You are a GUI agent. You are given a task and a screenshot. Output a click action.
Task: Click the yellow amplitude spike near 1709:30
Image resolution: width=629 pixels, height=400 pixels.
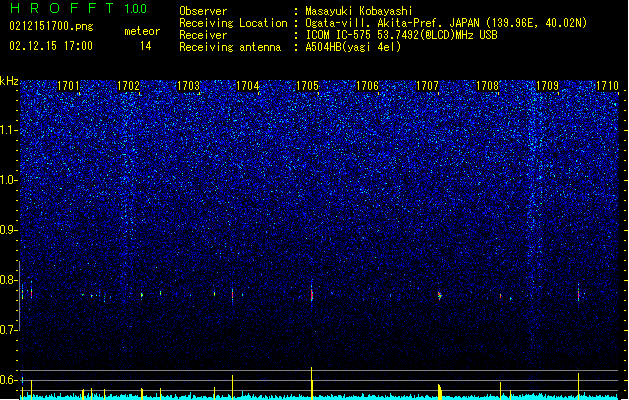click(578, 386)
